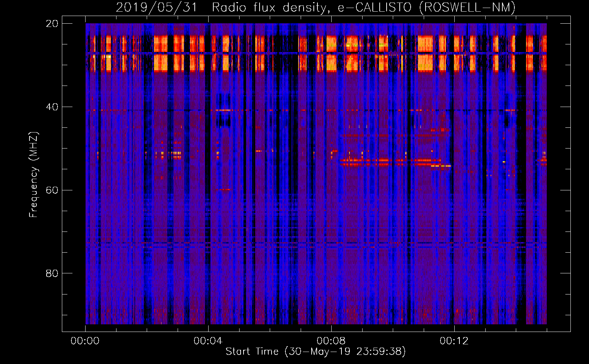The height and width of the screenshot is (364, 589).
Task: Click the 'Start Time (30-May-19 23:59:38)' x-axis label
Action: click(316, 352)
